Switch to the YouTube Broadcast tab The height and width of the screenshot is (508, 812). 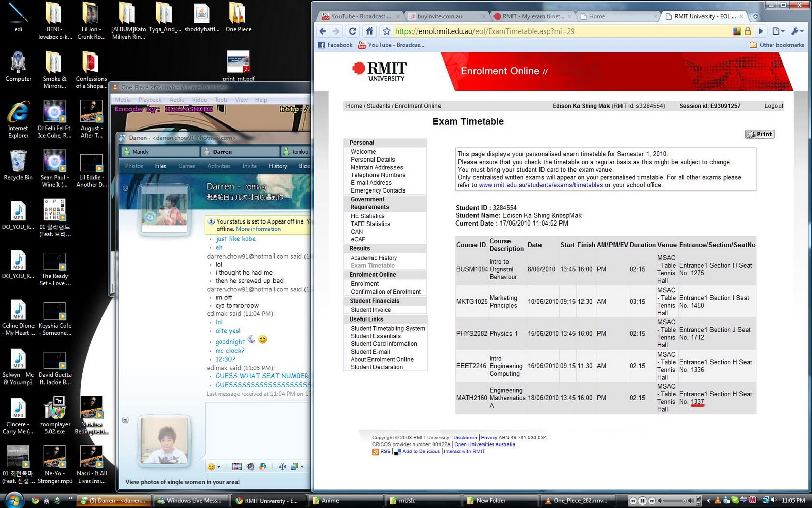coord(361,16)
